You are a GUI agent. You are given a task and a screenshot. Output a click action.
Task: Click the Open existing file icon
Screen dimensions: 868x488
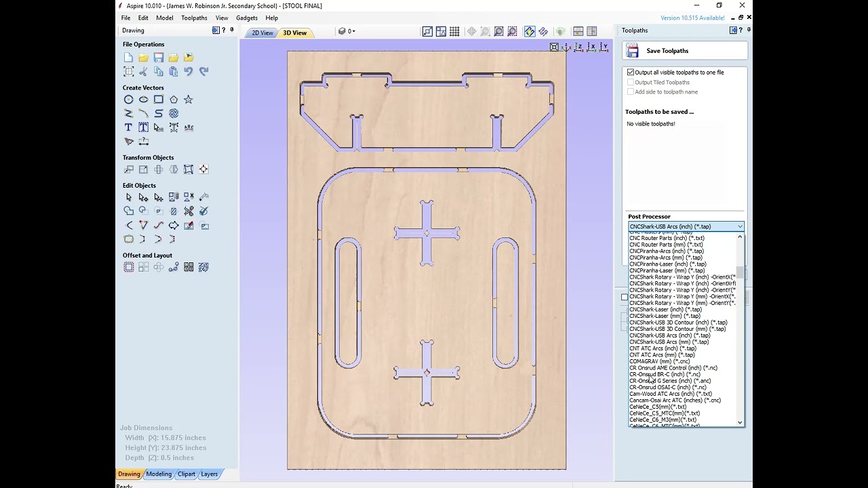tap(144, 58)
